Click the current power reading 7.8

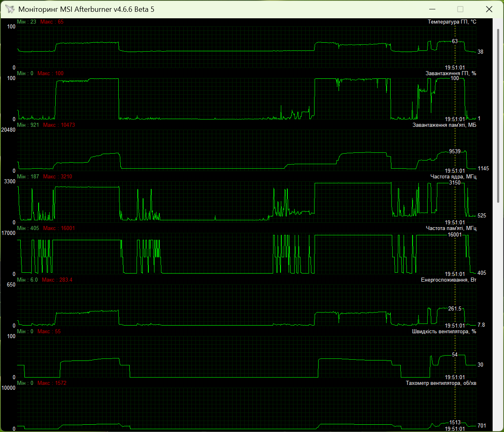pyautogui.click(x=481, y=325)
